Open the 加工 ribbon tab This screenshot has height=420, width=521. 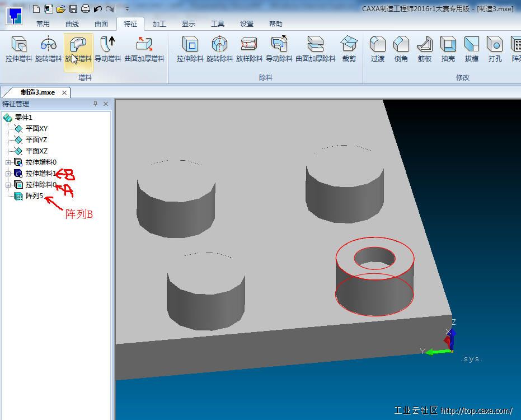pos(159,24)
